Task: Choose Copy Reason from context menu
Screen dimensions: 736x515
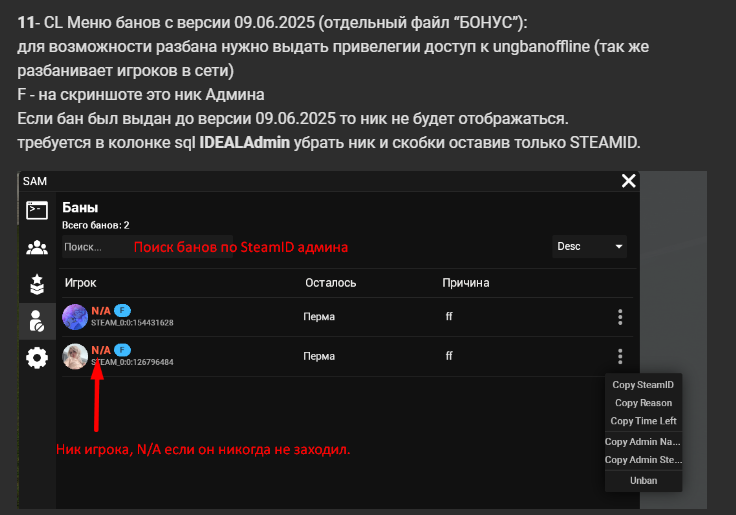Action: (x=643, y=403)
